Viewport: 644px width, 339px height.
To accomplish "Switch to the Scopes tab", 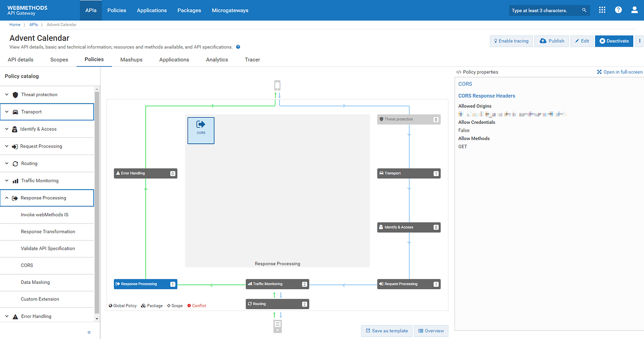I will click(x=59, y=60).
